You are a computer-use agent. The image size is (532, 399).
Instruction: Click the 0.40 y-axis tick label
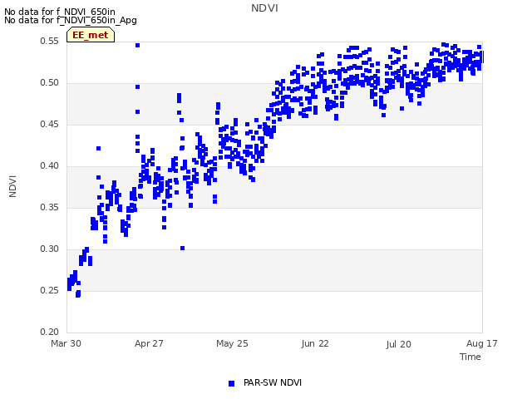(49, 166)
